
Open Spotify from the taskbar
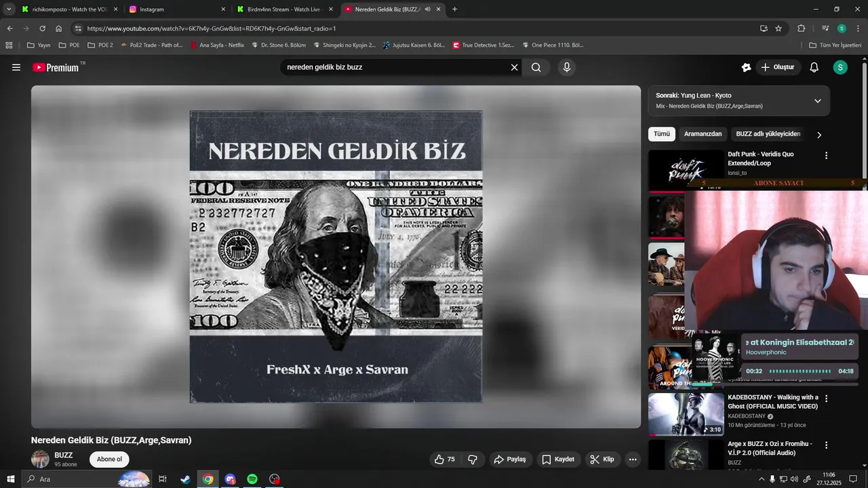coord(252,479)
